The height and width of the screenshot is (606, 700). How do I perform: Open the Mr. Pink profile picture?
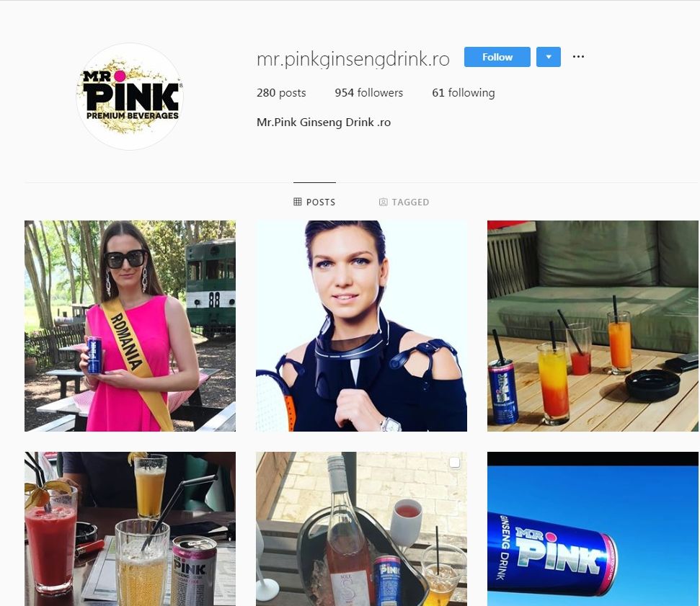(x=130, y=97)
